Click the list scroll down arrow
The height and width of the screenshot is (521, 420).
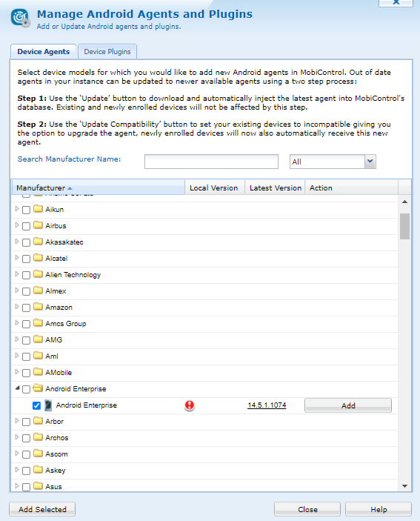404,485
